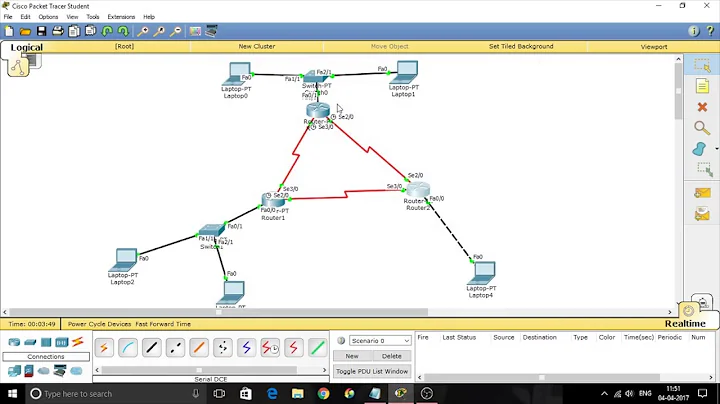
Task: Open the View menu
Action: click(x=73, y=17)
